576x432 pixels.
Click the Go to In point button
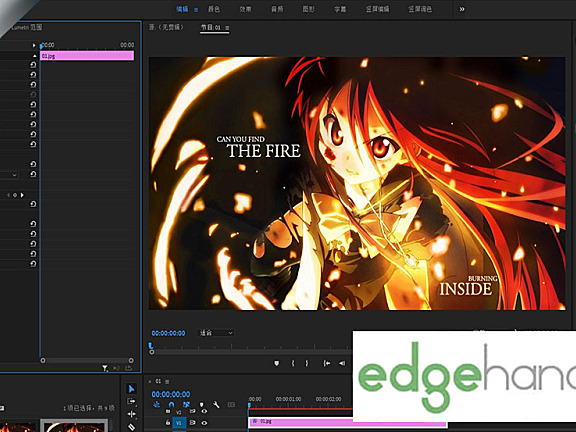pos(326,363)
